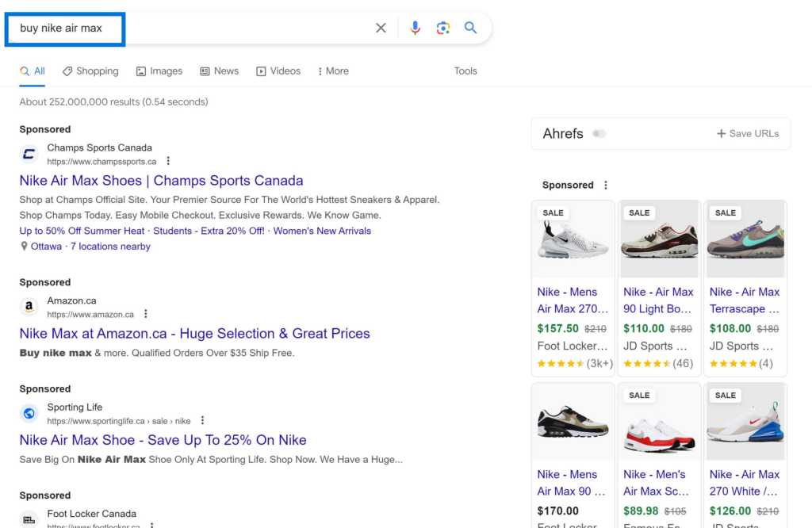Open three-dot menu next to Champs Sports URL
The image size is (812, 528).
coord(168,160)
